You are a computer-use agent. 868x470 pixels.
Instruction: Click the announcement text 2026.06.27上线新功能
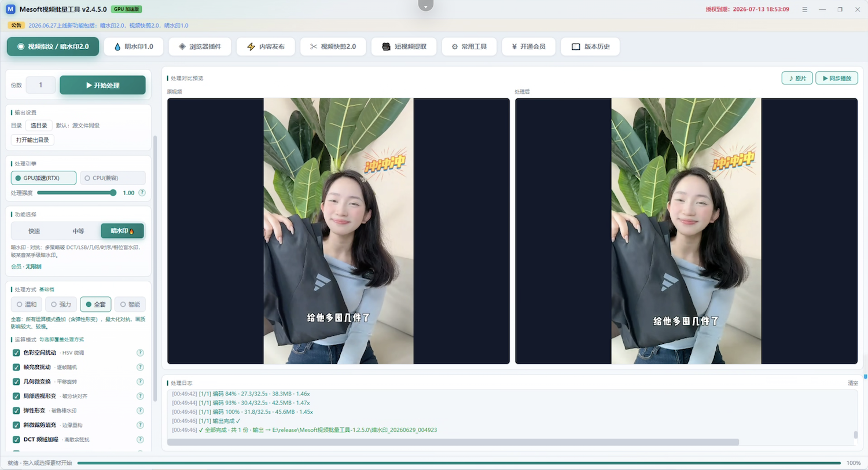108,25
